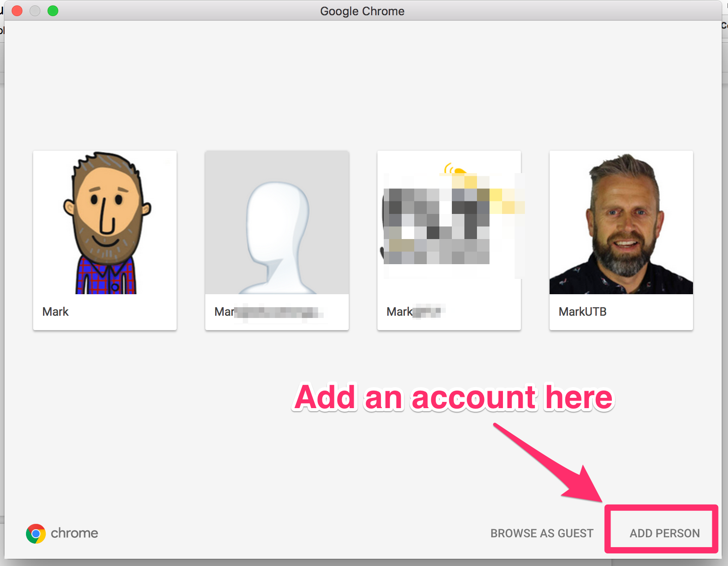Image resolution: width=728 pixels, height=566 pixels.
Task: Select the Mark profile cartoon avatar
Action: point(105,222)
